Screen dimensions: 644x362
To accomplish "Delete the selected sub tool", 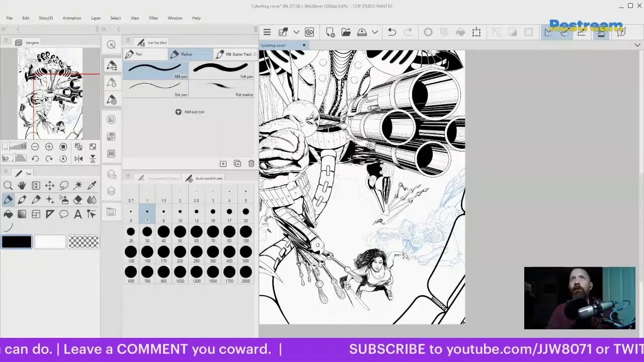I will [x=251, y=163].
